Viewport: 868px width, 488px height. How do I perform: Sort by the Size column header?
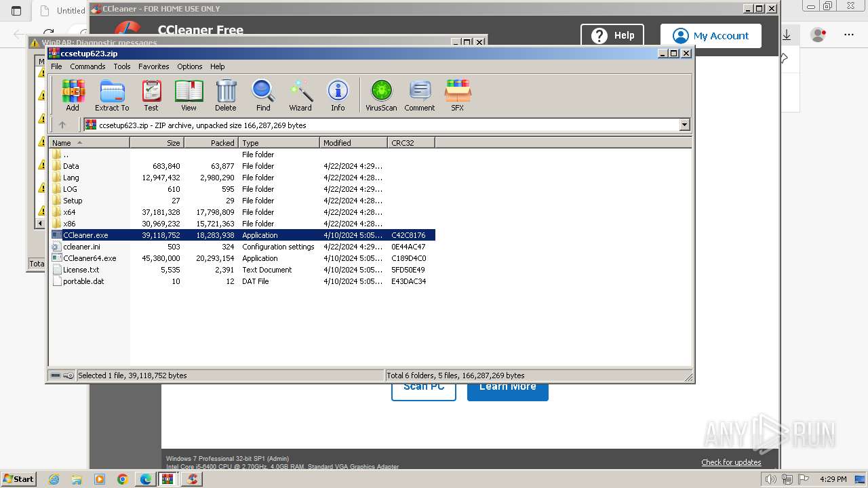(x=157, y=143)
